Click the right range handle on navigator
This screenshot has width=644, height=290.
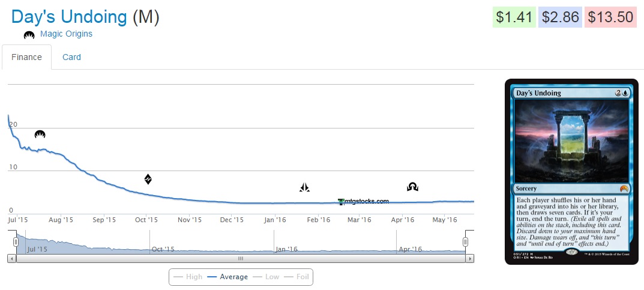(x=465, y=242)
